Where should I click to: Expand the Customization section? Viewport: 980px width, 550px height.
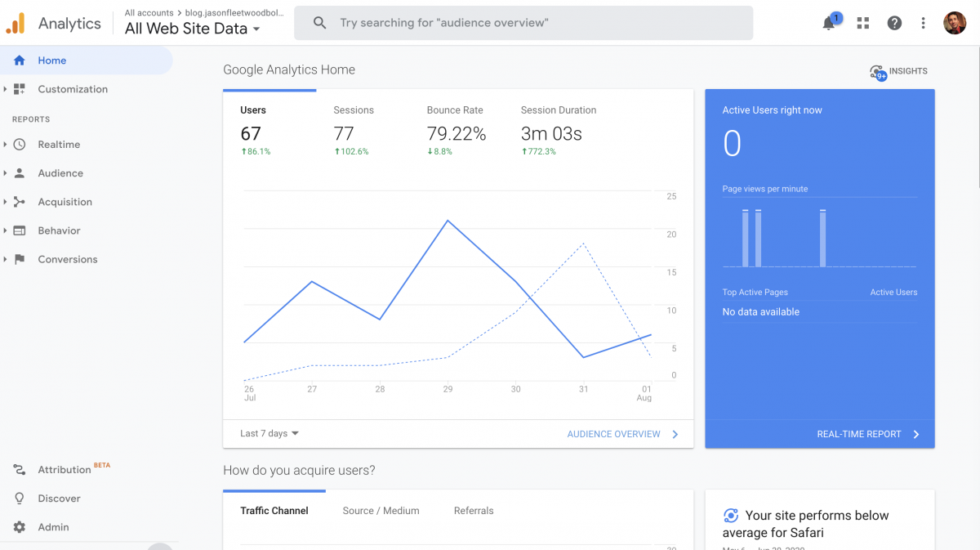pos(5,89)
